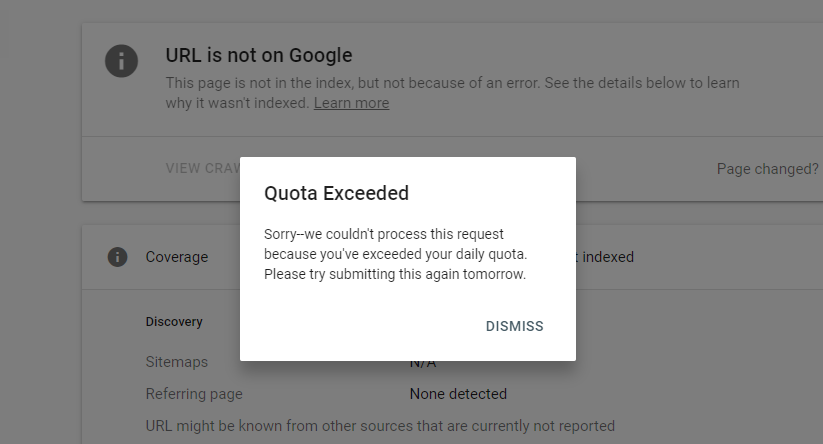The height and width of the screenshot is (444, 823).
Task: Click the indexed status text in Coverage row
Action: click(x=607, y=257)
